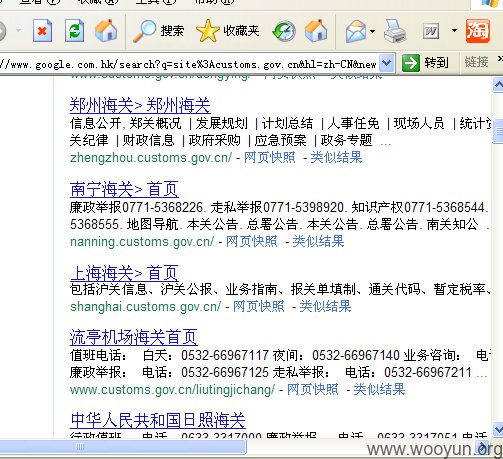The height and width of the screenshot is (459, 503).
Task: Open cached page (网页快照) for nanning.customs.gov.cn
Action: pyautogui.click(x=252, y=241)
